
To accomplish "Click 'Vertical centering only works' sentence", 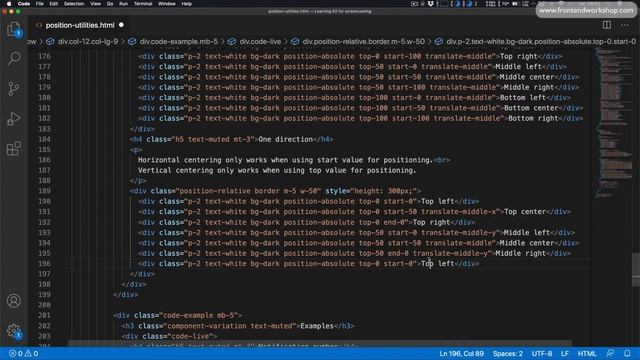I will click(x=277, y=170).
